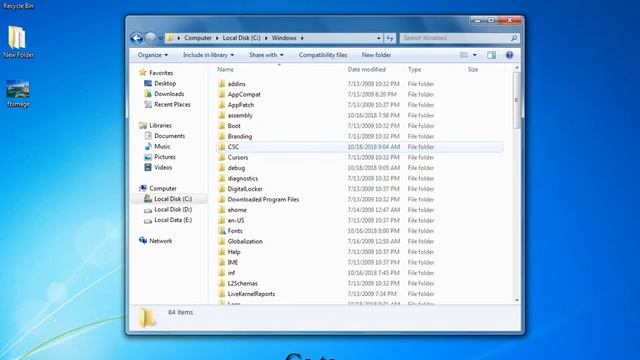Select the AppPatch folder icon
The image size is (640, 360).
pos(222,105)
